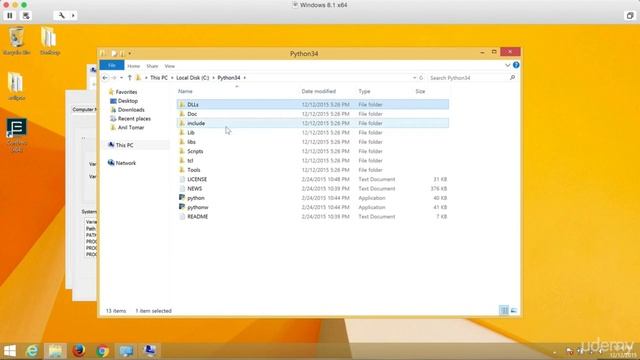Open the DLLs folder

click(x=313, y=104)
